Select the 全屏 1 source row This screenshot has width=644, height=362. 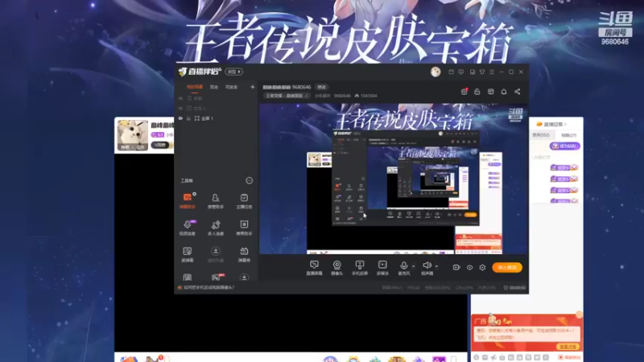(x=216, y=118)
